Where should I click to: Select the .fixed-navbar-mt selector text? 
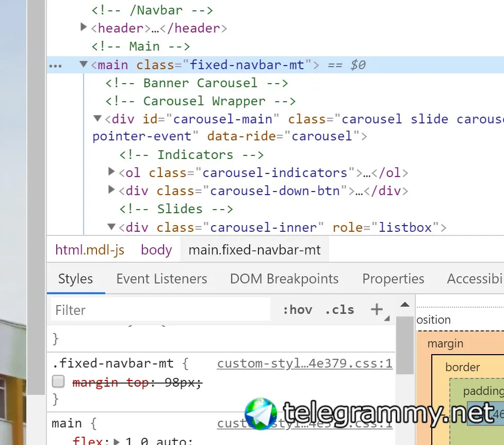click(x=113, y=363)
